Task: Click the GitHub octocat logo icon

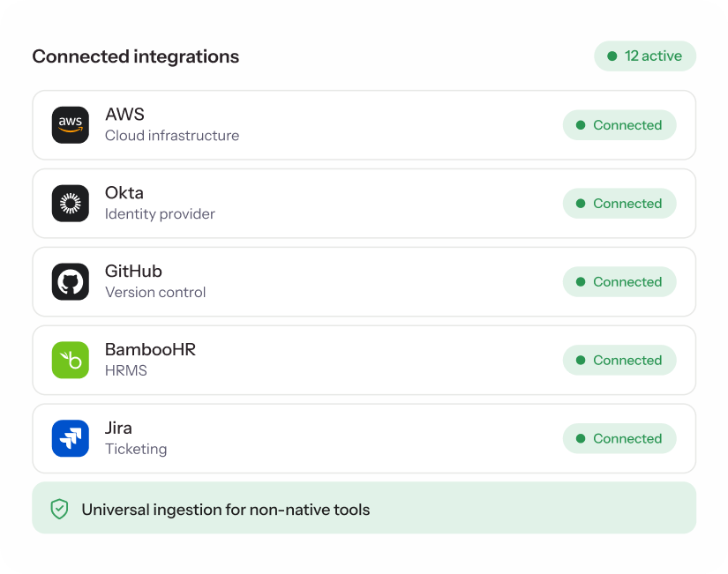Action: pyautogui.click(x=70, y=281)
